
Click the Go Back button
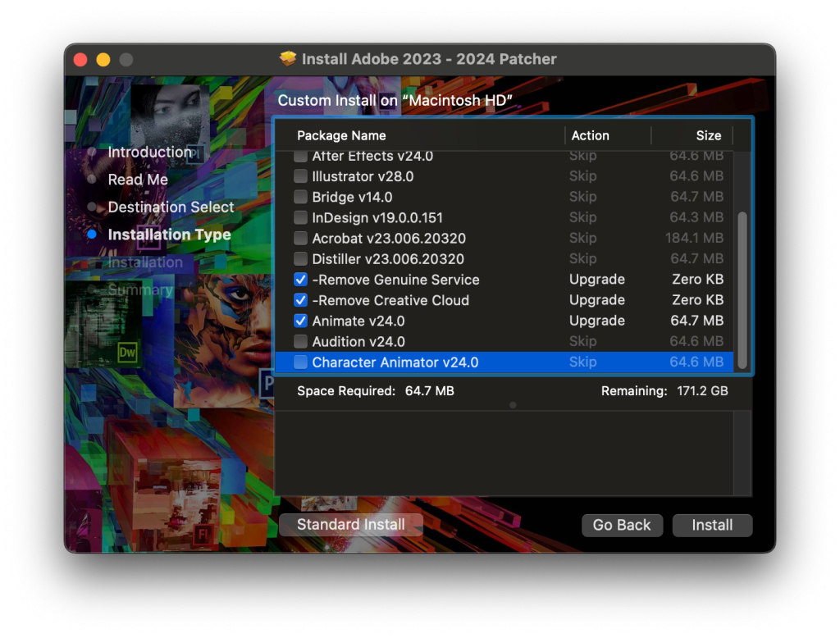pos(622,525)
